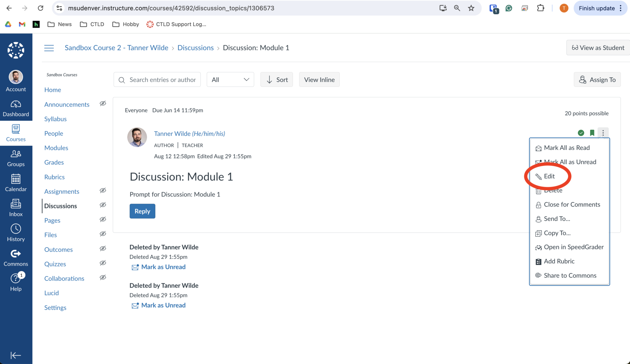Open the All filter dropdown
The image size is (630, 364).
click(230, 80)
